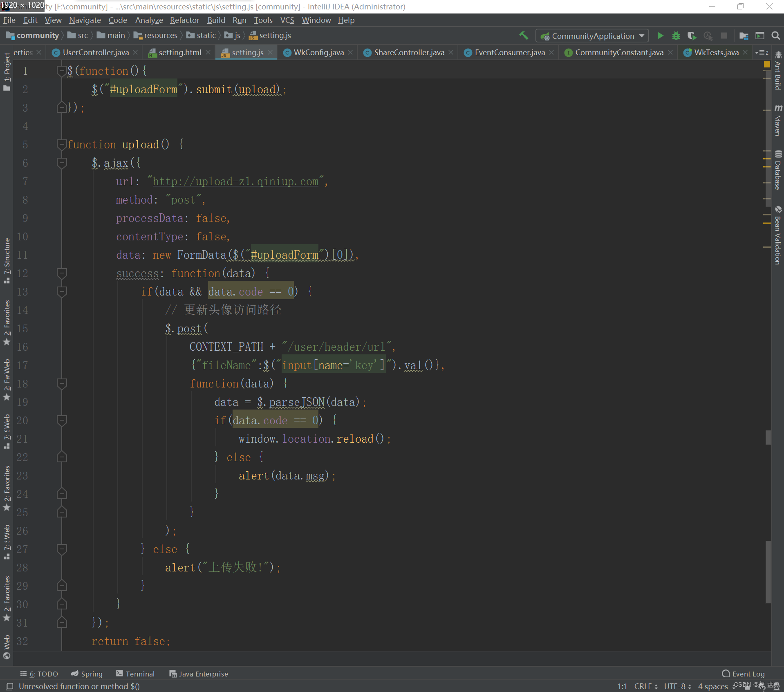Open Search Everywhere magnifier icon
784x692 pixels.
(x=775, y=36)
